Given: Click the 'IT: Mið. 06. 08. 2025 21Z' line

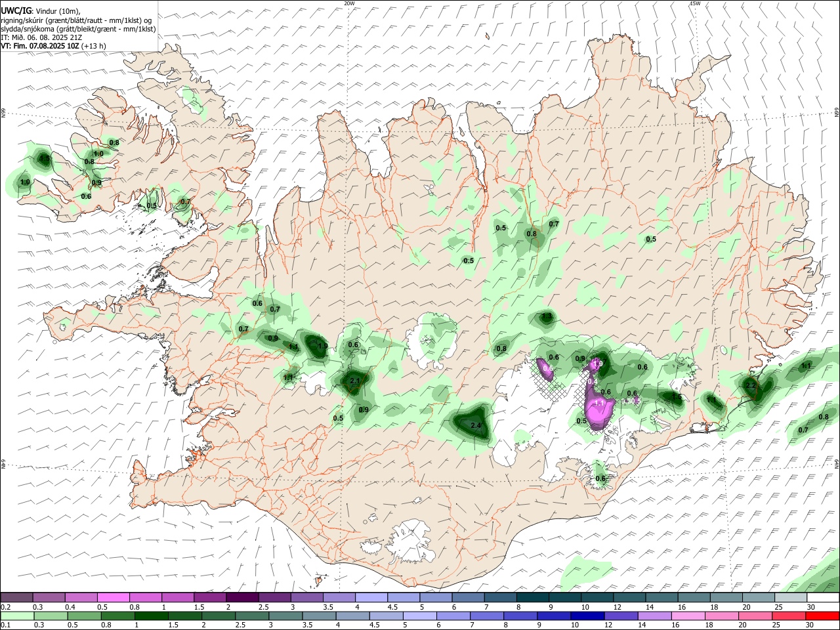Looking at the screenshot, I should 42,37.
